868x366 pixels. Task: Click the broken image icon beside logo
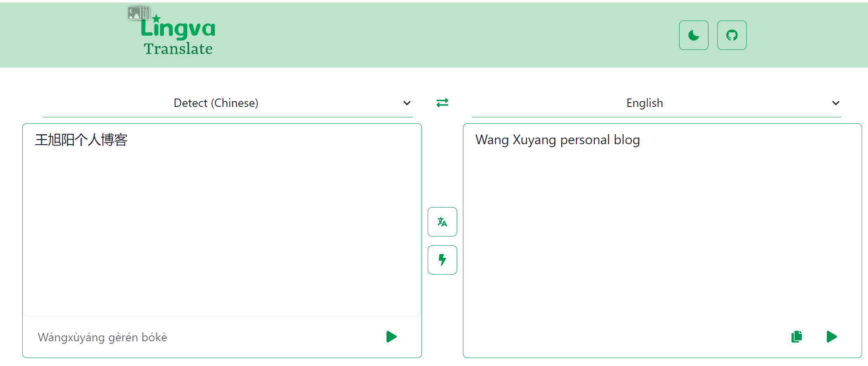pyautogui.click(x=138, y=13)
